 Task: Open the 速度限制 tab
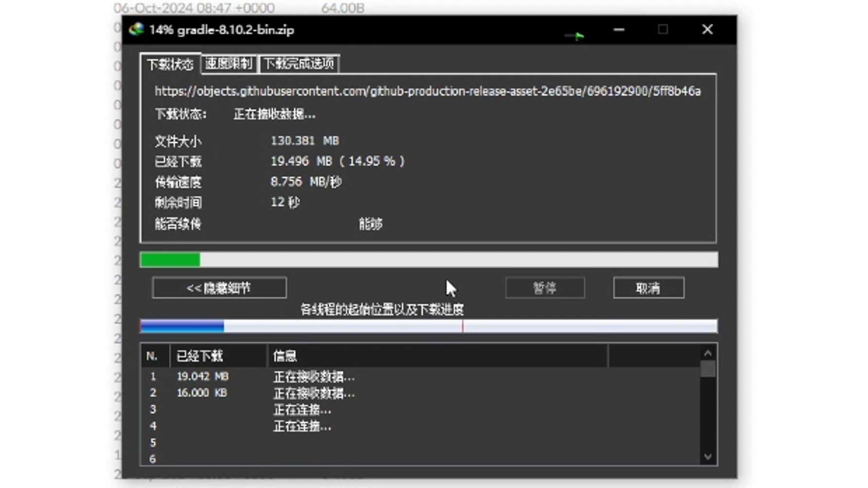pyautogui.click(x=228, y=64)
